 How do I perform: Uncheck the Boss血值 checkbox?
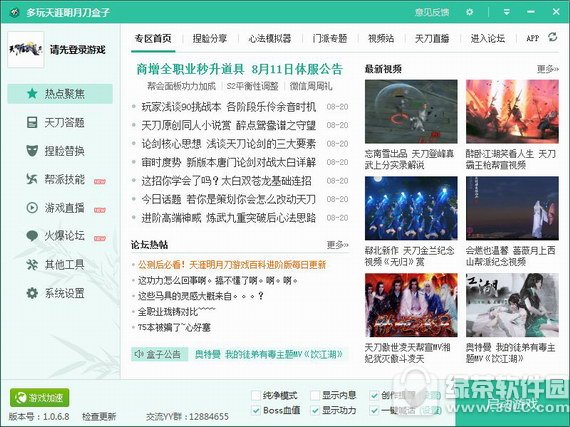coord(256,410)
